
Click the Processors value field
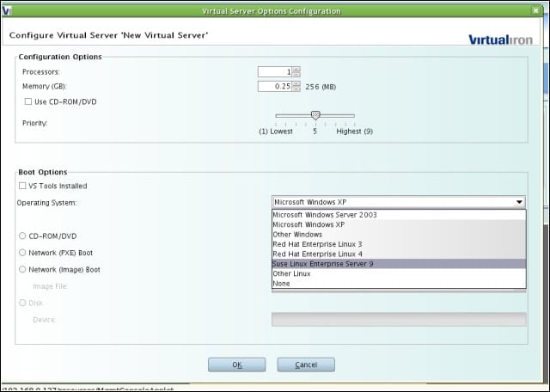click(x=275, y=72)
